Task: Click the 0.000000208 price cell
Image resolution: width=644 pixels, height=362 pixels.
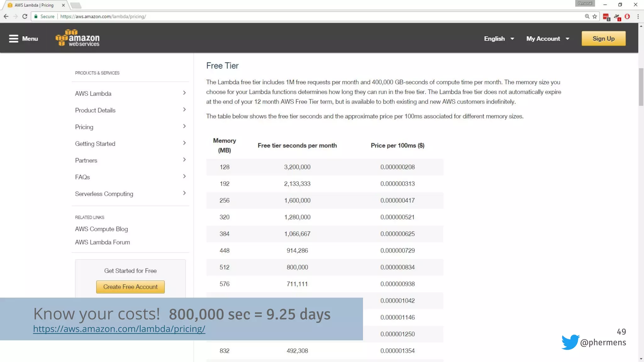Action: pos(397,167)
